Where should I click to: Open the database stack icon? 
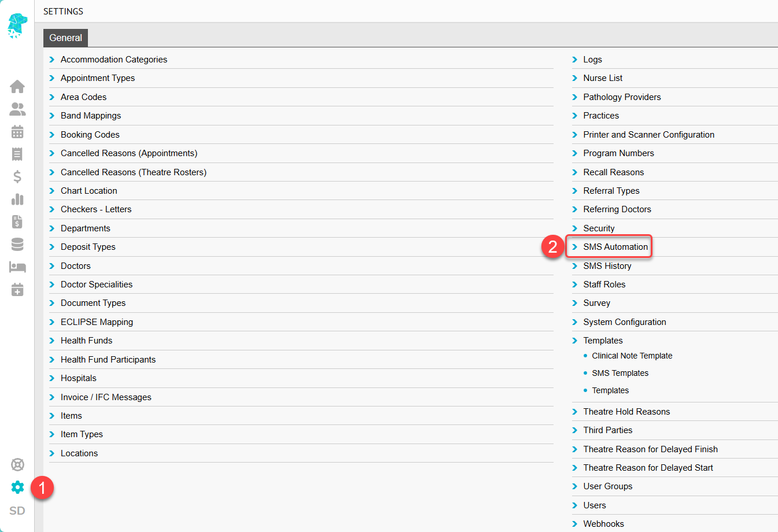(17, 245)
